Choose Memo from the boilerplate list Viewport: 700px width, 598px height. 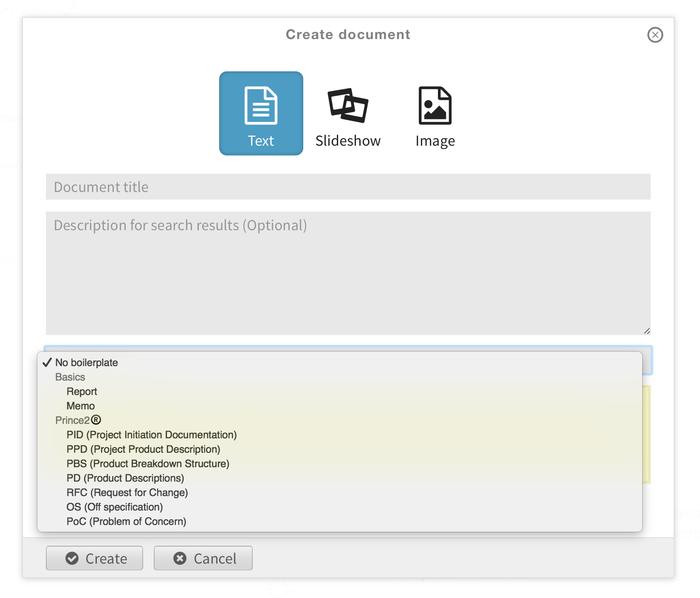[x=81, y=406]
